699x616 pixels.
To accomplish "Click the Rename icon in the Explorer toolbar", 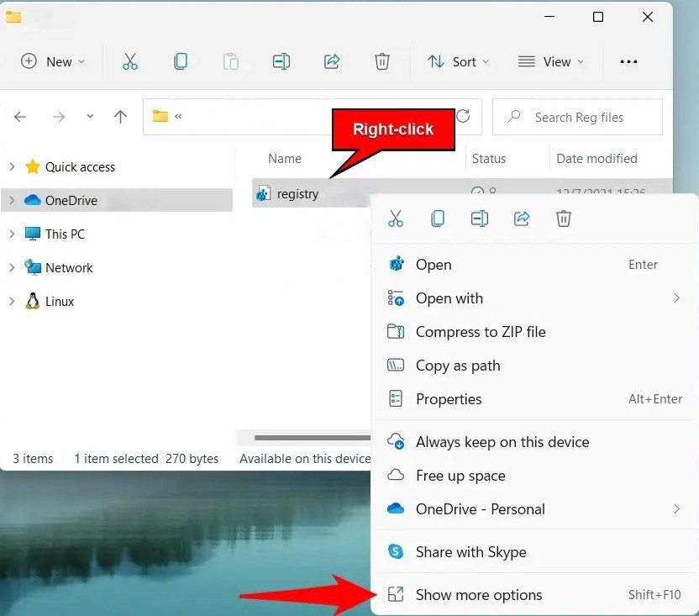I will pyautogui.click(x=281, y=61).
